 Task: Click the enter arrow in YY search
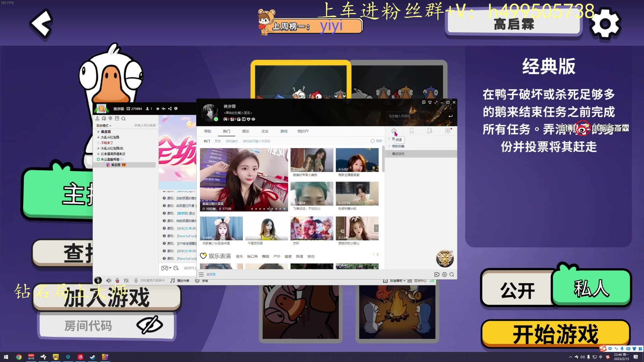(x=450, y=116)
